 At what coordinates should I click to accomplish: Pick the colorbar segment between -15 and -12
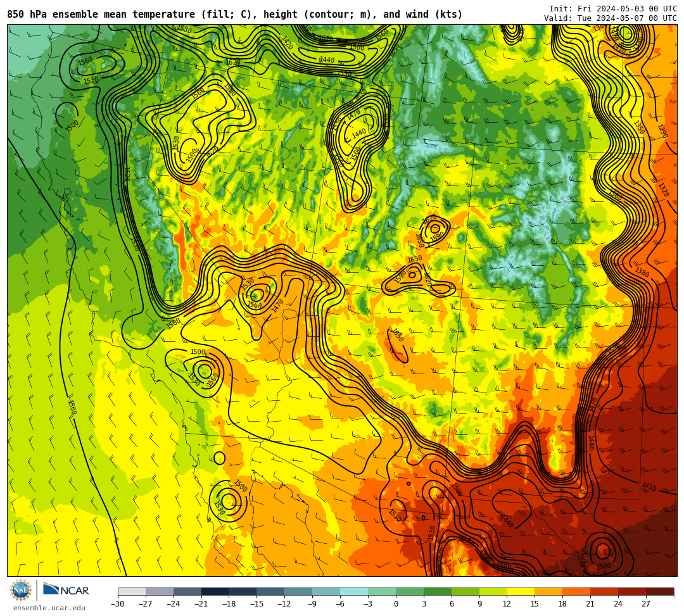(x=271, y=591)
